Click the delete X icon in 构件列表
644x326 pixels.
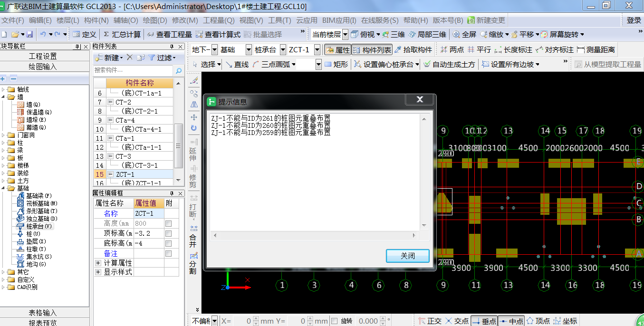[x=129, y=58]
